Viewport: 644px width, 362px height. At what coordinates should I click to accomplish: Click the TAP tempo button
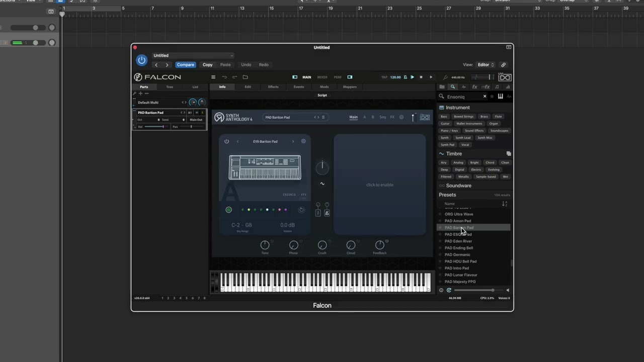pos(384,77)
